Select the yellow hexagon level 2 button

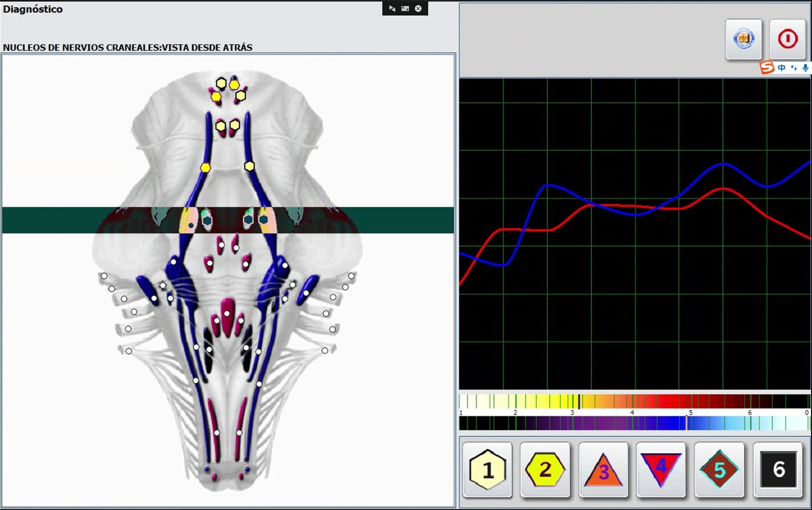[x=545, y=470]
